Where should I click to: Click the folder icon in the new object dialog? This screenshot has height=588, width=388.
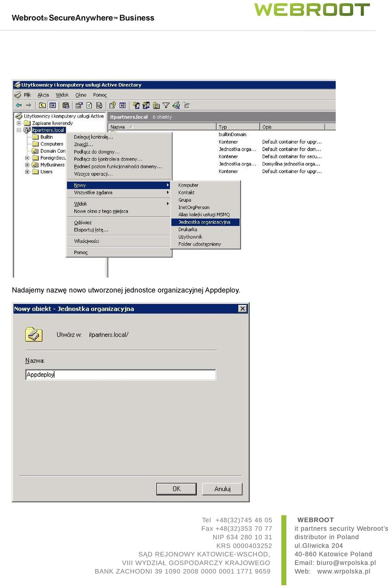pyautogui.click(x=34, y=334)
